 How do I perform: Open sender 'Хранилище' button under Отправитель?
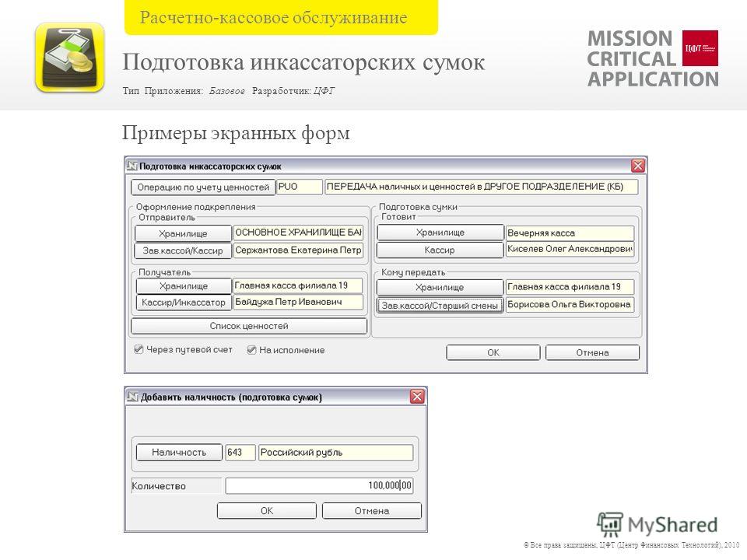click(183, 233)
